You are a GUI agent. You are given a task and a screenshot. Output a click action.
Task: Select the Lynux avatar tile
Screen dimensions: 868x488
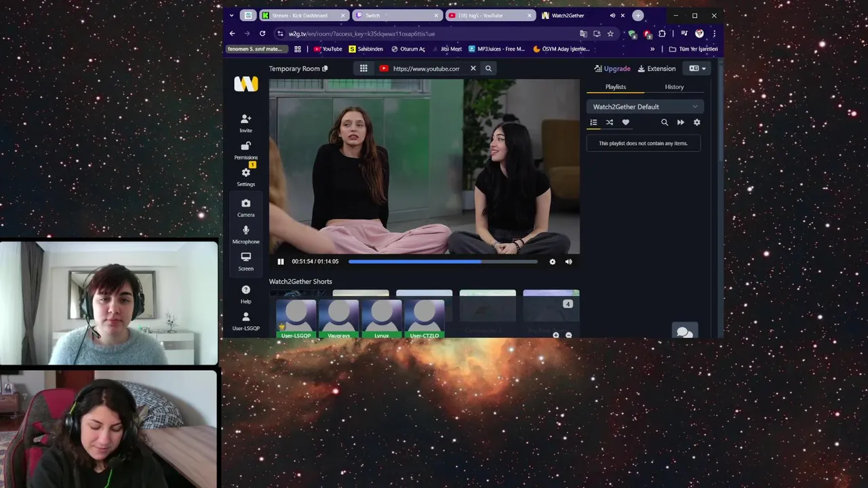point(382,319)
